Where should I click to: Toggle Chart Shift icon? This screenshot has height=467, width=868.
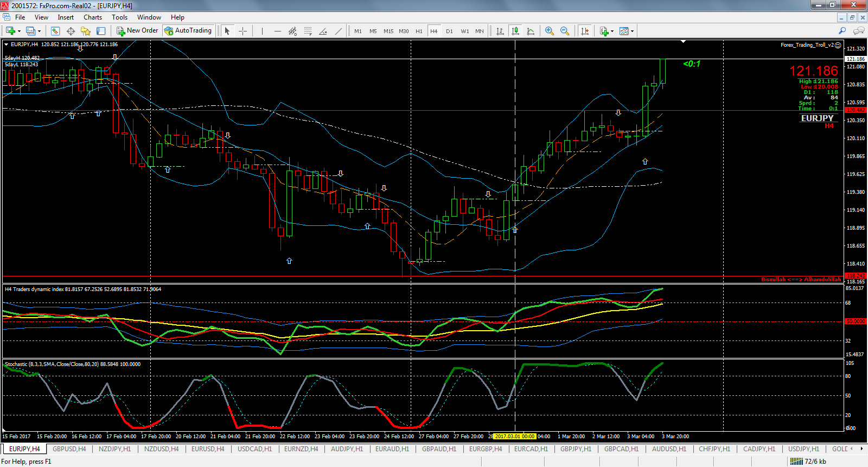coord(584,31)
